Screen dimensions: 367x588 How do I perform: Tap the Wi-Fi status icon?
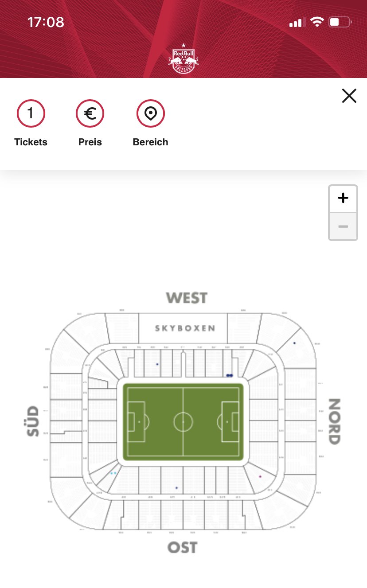tap(317, 22)
